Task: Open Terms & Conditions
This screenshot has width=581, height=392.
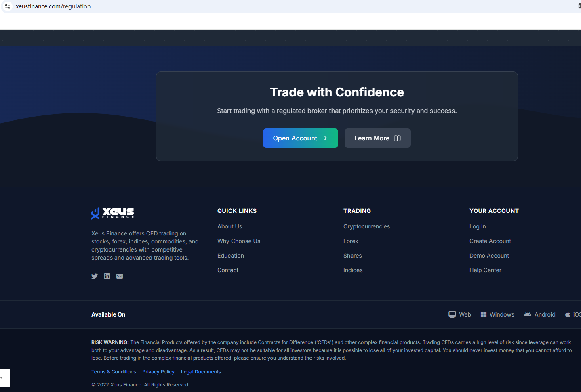Action: [x=114, y=372]
